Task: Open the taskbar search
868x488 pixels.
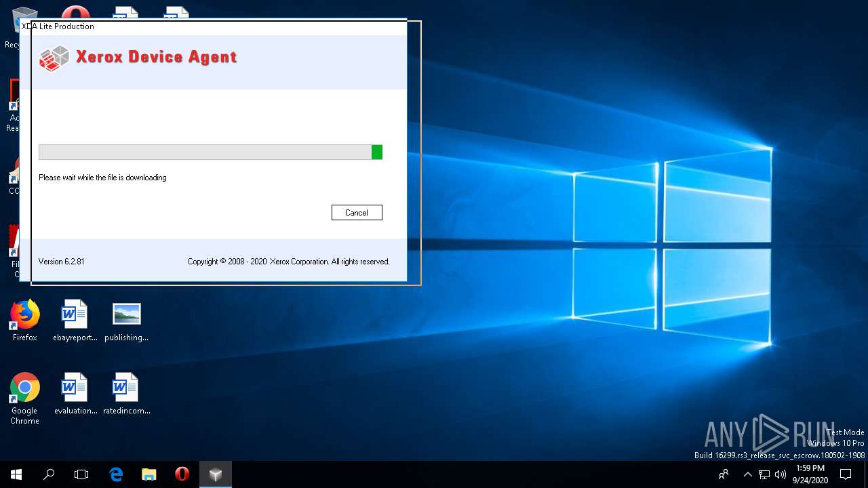Action: (49, 474)
